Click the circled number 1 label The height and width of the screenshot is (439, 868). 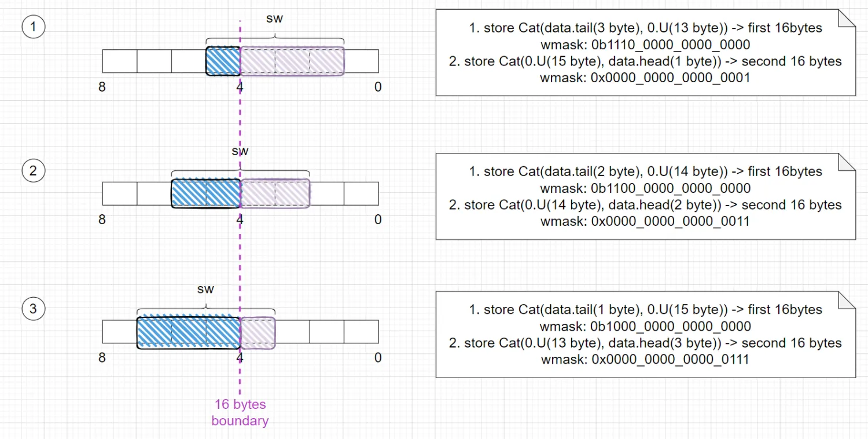(33, 27)
